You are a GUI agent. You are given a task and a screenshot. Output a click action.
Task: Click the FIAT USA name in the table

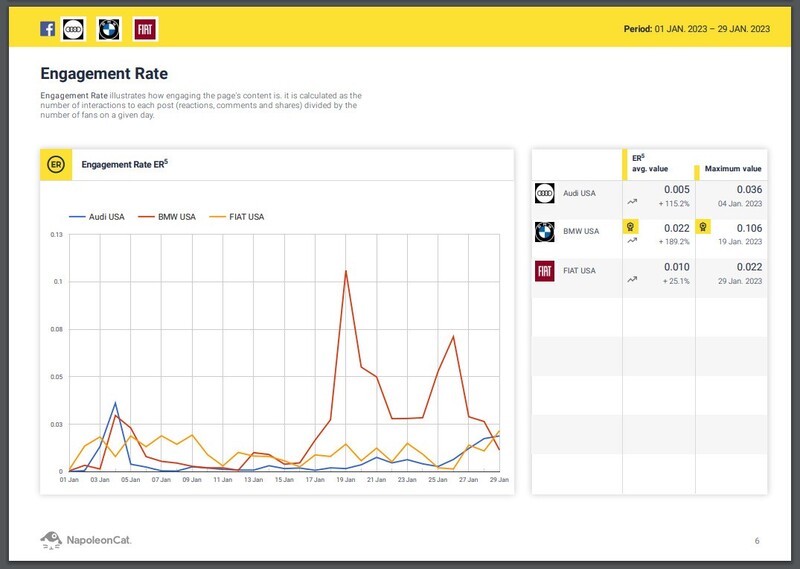pyautogui.click(x=579, y=270)
